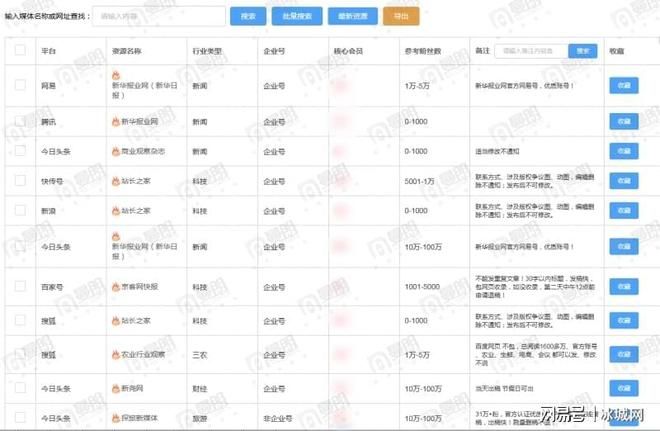Click the 农业行业观察 resource name
660x431 pixels.
coord(143,355)
